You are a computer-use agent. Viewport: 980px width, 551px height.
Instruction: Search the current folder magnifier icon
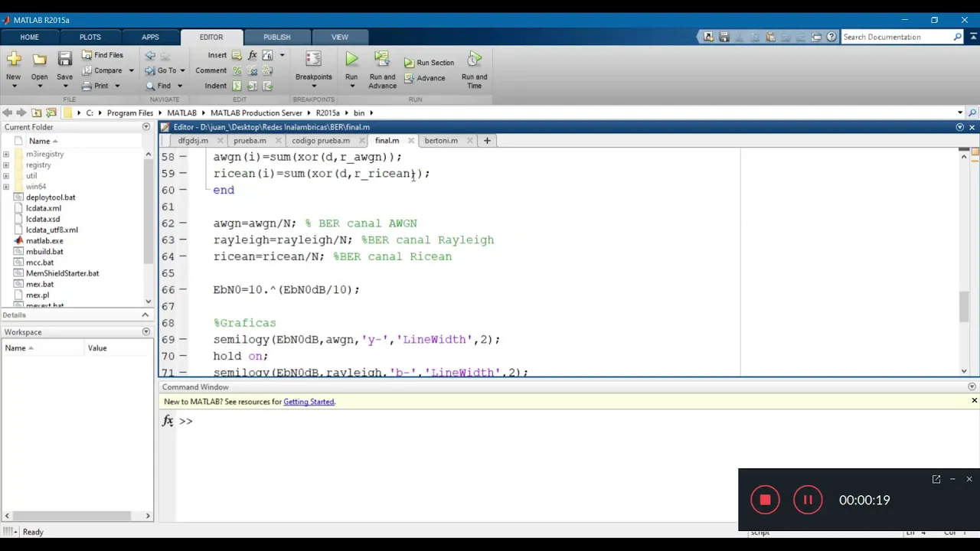pyautogui.click(x=972, y=112)
